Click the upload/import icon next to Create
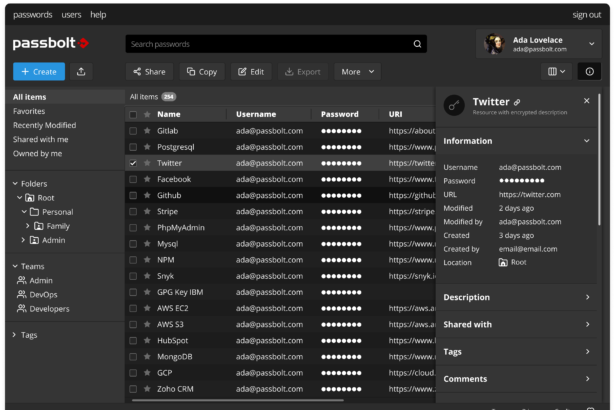615x410 pixels. (x=81, y=71)
